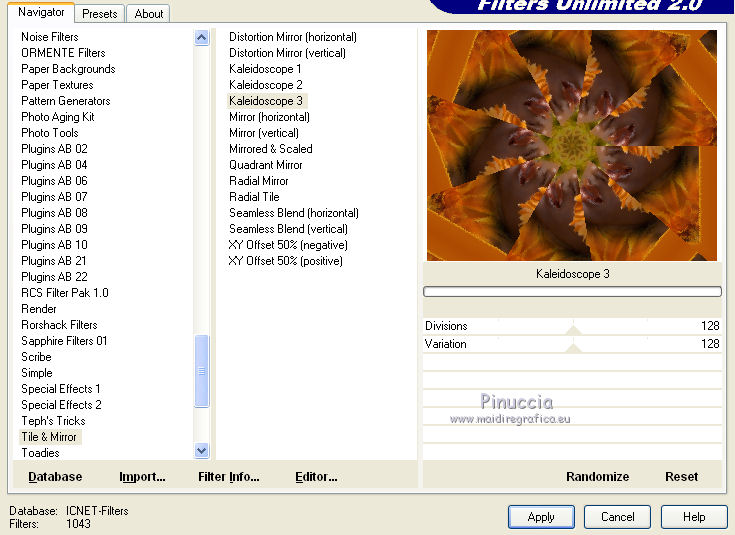This screenshot has height=535, width=735.
Task: Select Plugins AB 06 category
Action: coord(54,181)
